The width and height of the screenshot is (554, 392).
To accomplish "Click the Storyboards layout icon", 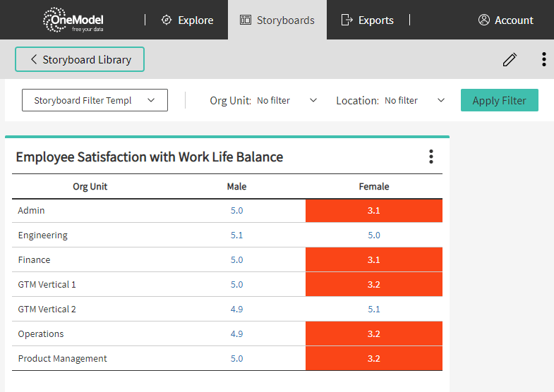I will click(x=246, y=20).
